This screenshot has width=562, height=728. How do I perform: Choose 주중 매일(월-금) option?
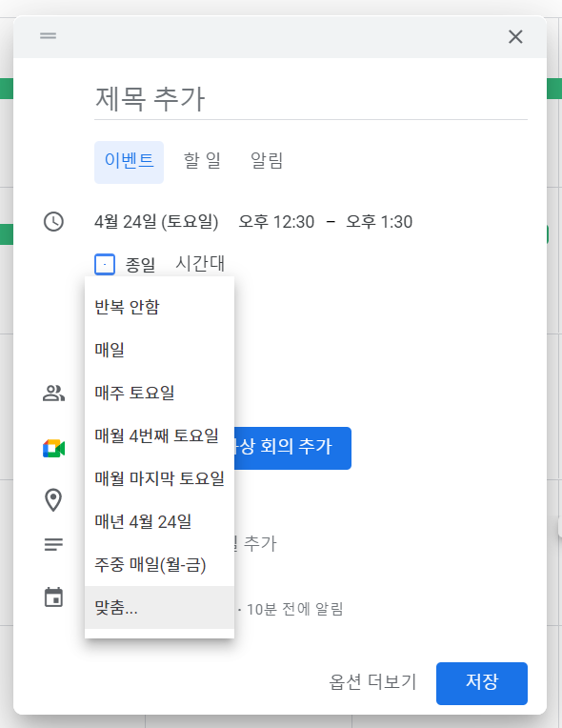(x=160, y=564)
